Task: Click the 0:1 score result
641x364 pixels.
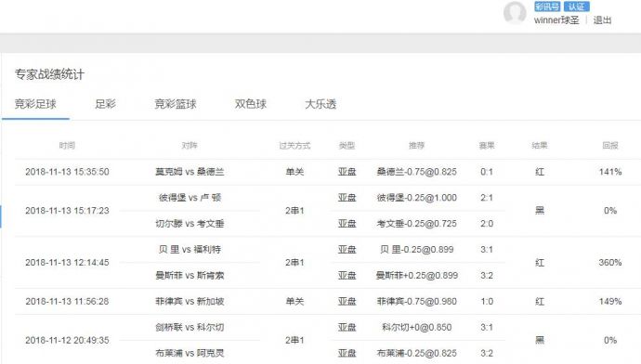Action: tap(487, 172)
